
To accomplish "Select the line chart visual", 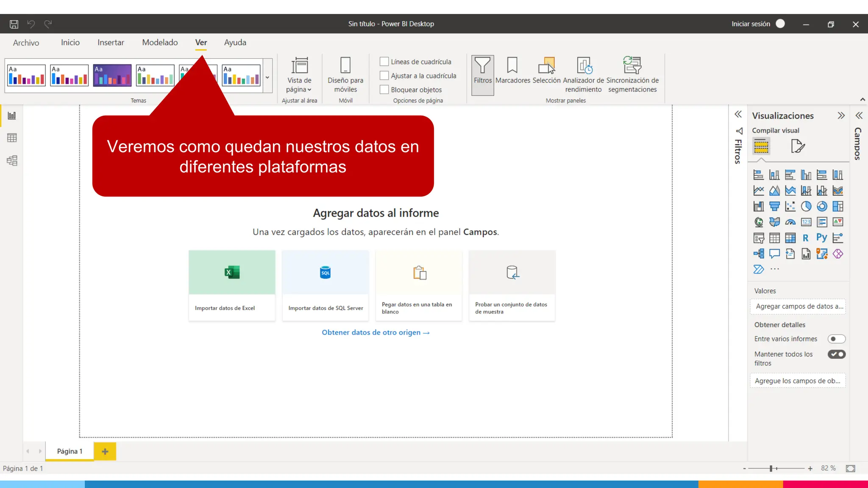I will click(759, 191).
